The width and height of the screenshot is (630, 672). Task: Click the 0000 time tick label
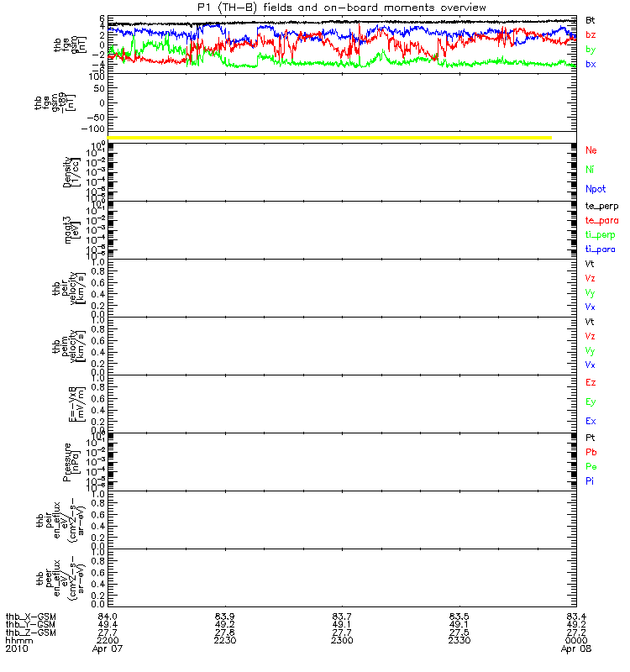point(576,640)
